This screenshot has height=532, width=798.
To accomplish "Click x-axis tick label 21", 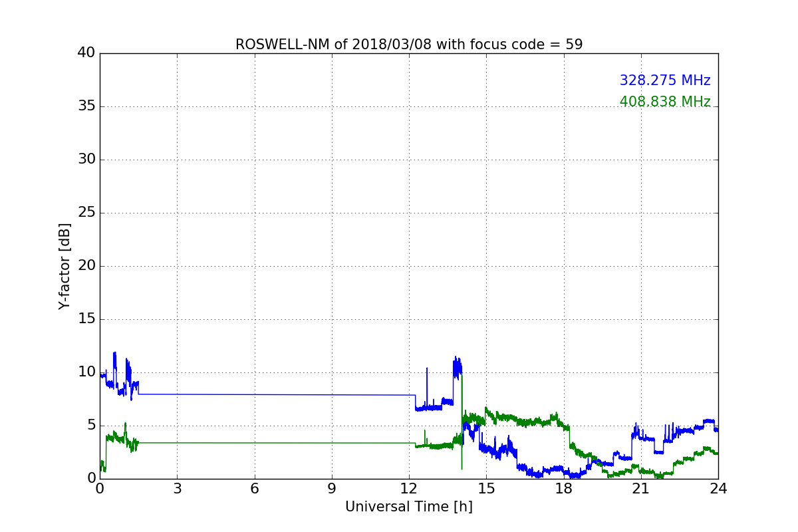I will coord(641,488).
